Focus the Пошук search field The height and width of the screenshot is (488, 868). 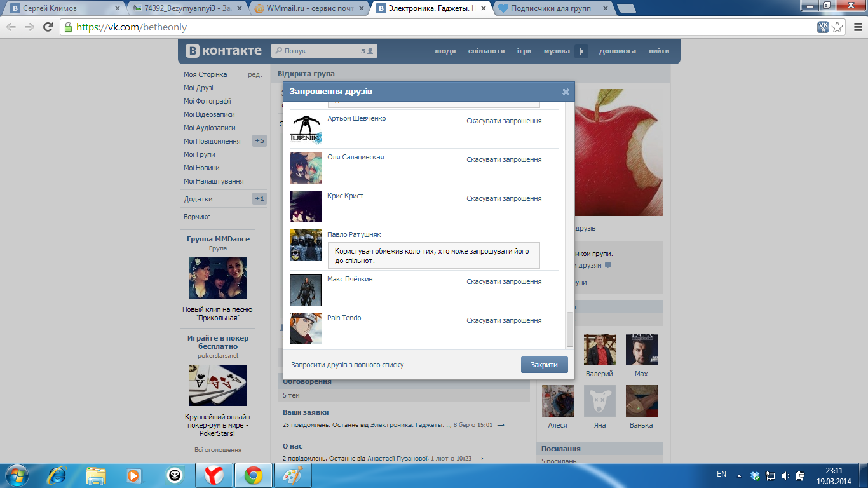[x=324, y=51]
